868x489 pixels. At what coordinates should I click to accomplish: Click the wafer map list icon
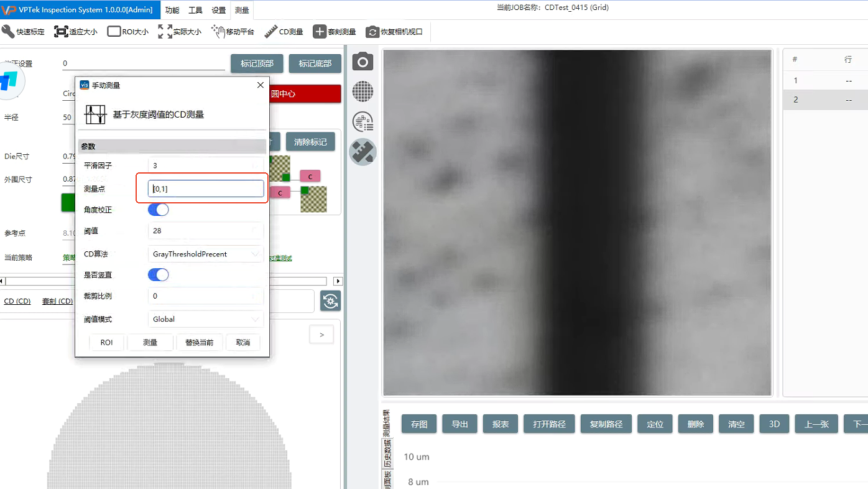click(x=363, y=121)
